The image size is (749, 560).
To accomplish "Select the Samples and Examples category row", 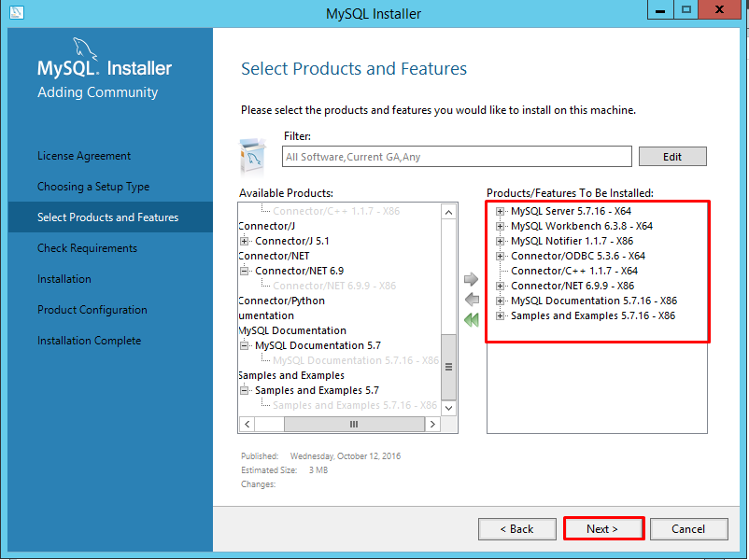I will [x=291, y=375].
